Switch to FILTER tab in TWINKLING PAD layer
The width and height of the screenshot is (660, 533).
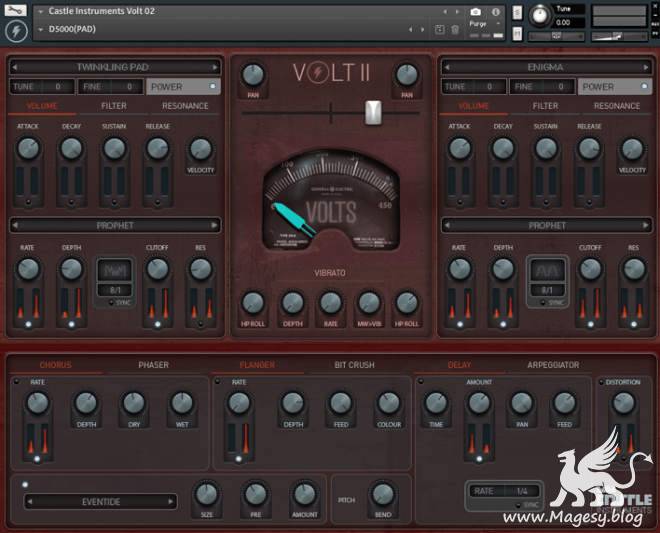[114, 106]
